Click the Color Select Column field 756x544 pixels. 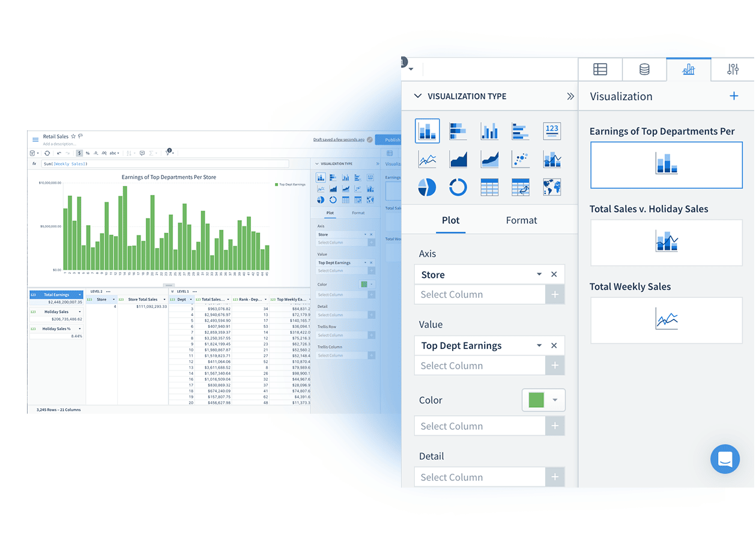pyautogui.click(x=480, y=426)
